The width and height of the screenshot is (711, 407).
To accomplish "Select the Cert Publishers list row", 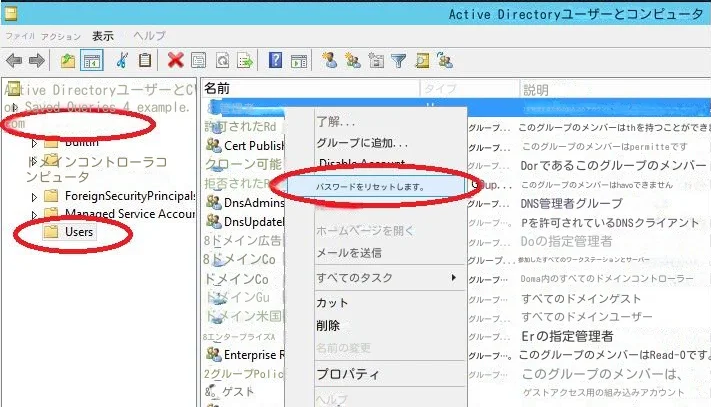I will click(245, 145).
